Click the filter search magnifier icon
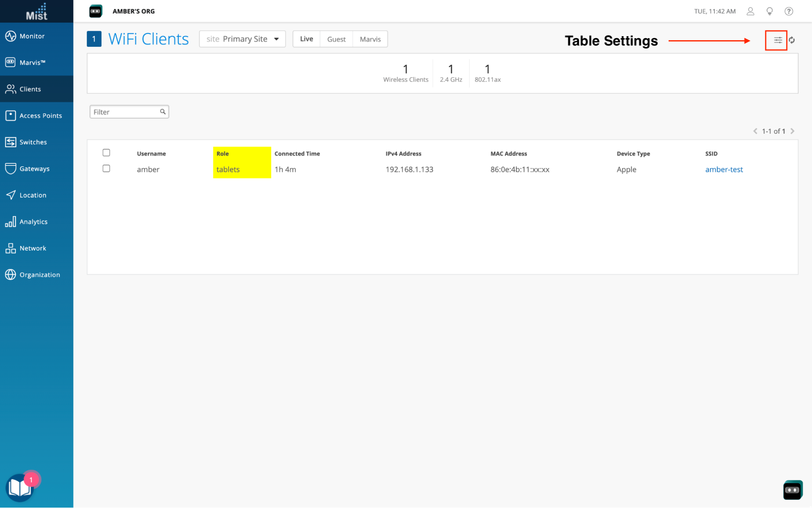 tap(163, 112)
